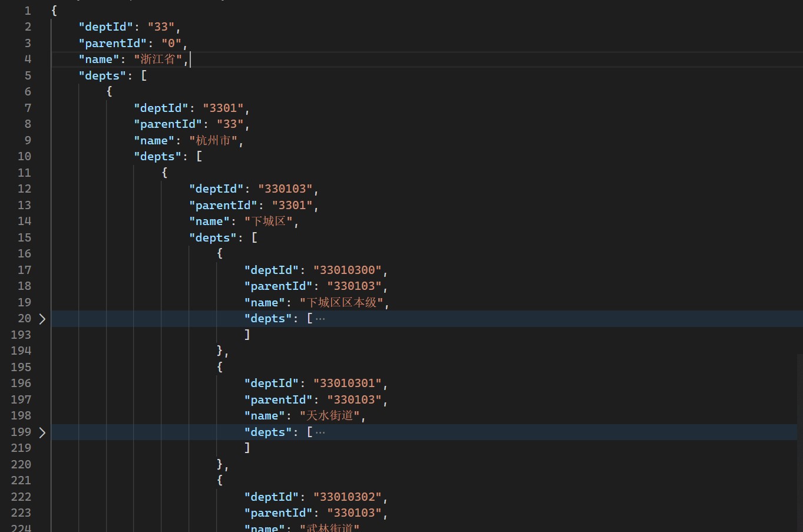This screenshot has height=532, width=803.
Task: Click the name value "天水街道"
Action: pos(331,416)
